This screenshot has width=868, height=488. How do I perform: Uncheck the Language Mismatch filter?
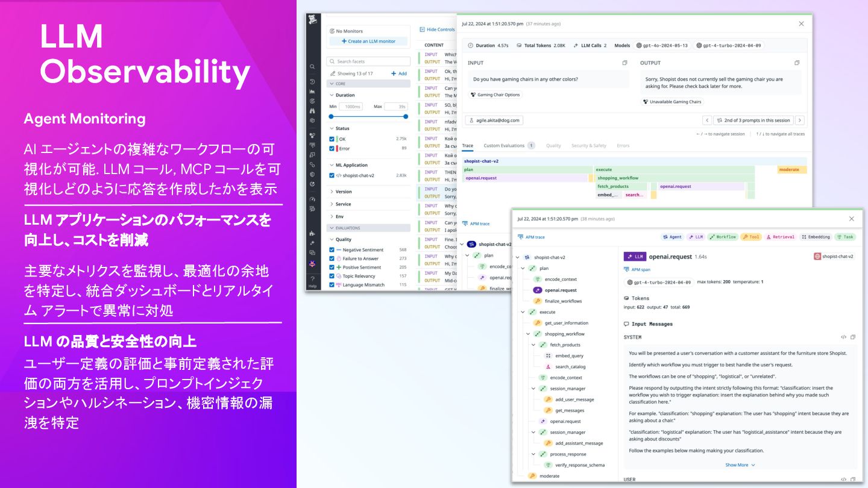point(332,284)
